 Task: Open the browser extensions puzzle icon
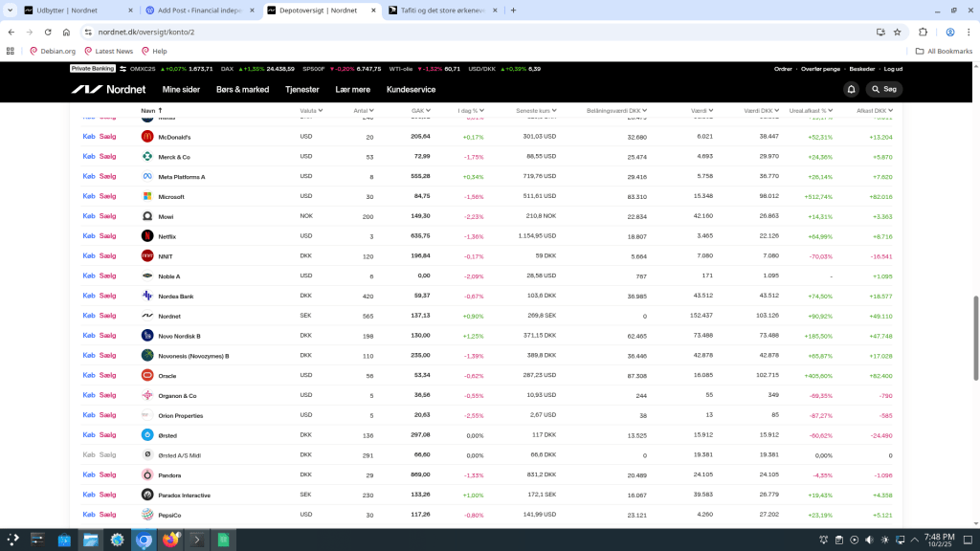click(924, 32)
